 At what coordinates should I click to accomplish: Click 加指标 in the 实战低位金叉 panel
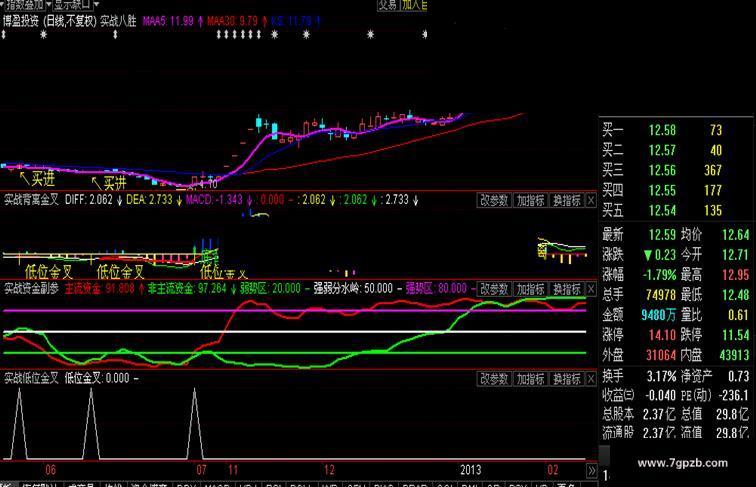pyautogui.click(x=531, y=379)
